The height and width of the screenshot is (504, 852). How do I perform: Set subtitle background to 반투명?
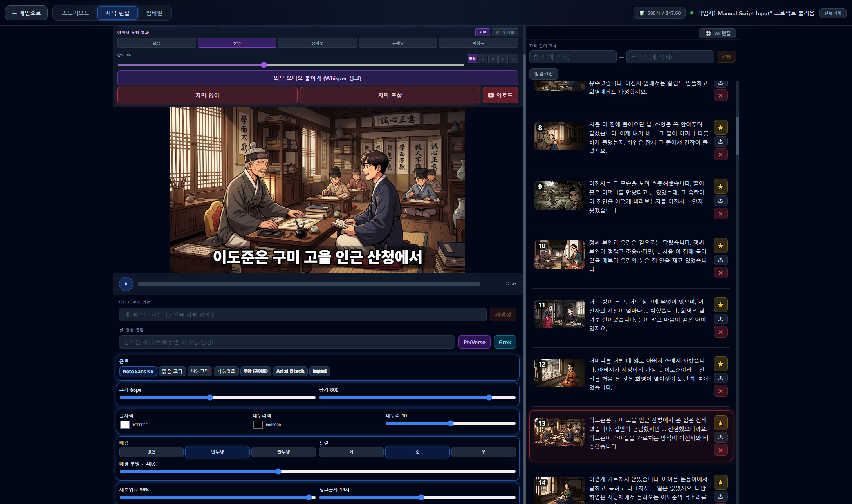coord(217,452)
